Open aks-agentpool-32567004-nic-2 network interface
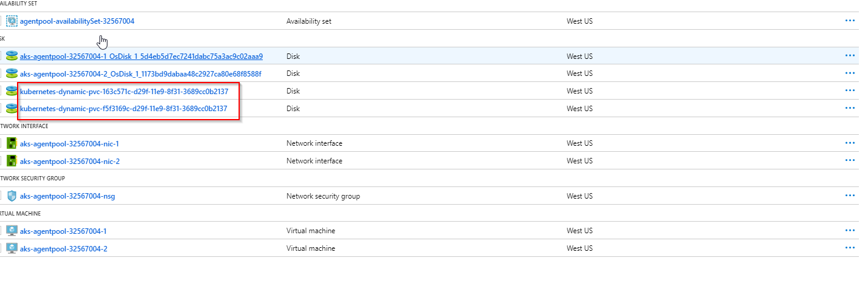868x283 pixels. pos(69,161)
